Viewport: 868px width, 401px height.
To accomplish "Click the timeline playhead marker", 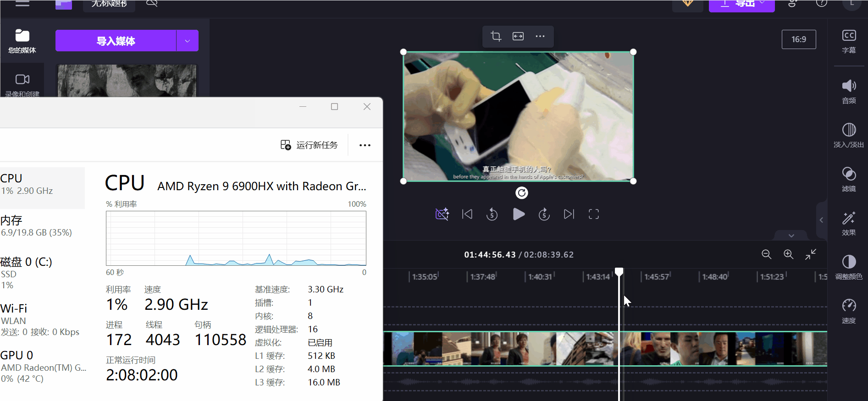I will tap(619, 272).
